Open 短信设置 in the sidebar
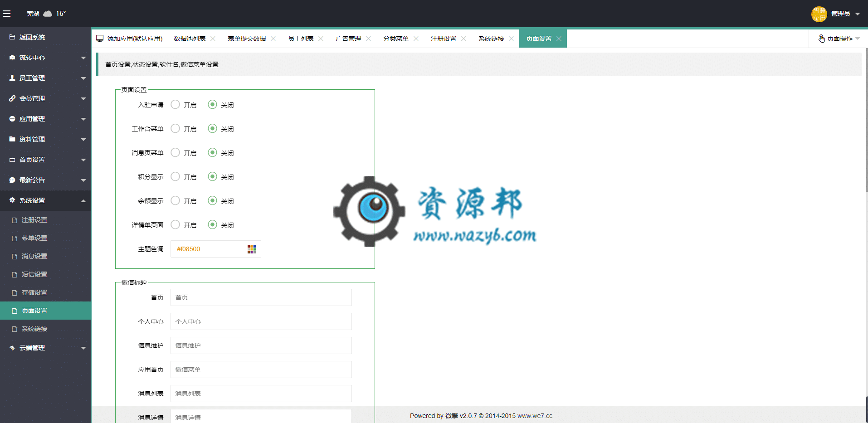 point(45,274)
